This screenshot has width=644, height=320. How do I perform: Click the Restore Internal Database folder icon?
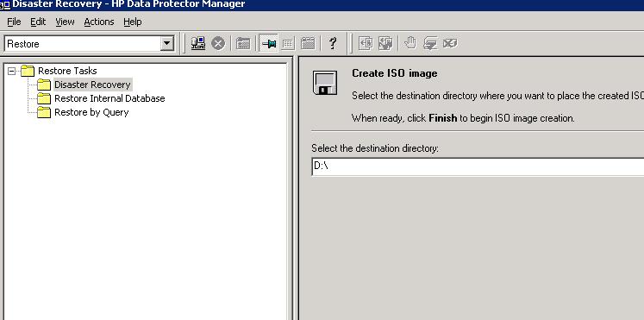tap(43, 98)
